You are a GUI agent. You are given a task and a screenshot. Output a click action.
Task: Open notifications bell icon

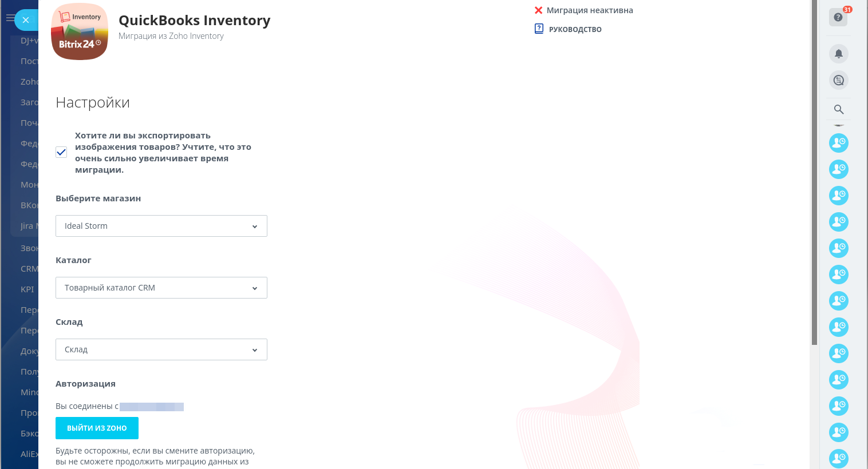(x=838, y=54)
